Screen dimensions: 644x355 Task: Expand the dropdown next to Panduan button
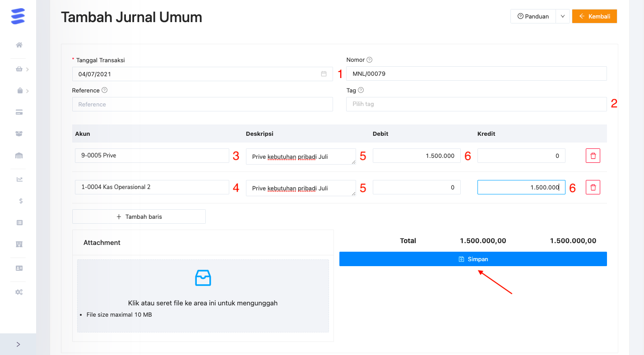(562, 16)
